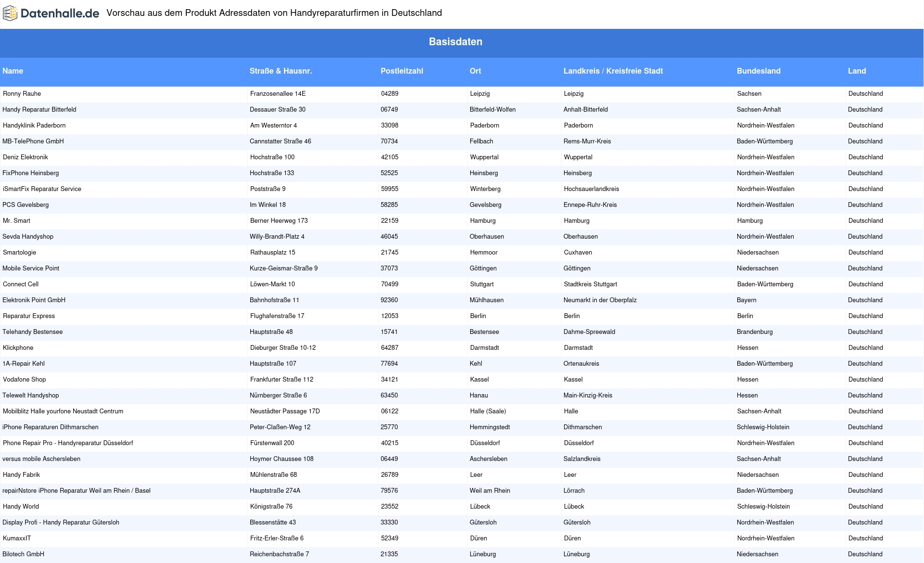Select the district Neumarkt in der Oberpfalz
This screenshot has width=924, height=563.
coord(600,300)
